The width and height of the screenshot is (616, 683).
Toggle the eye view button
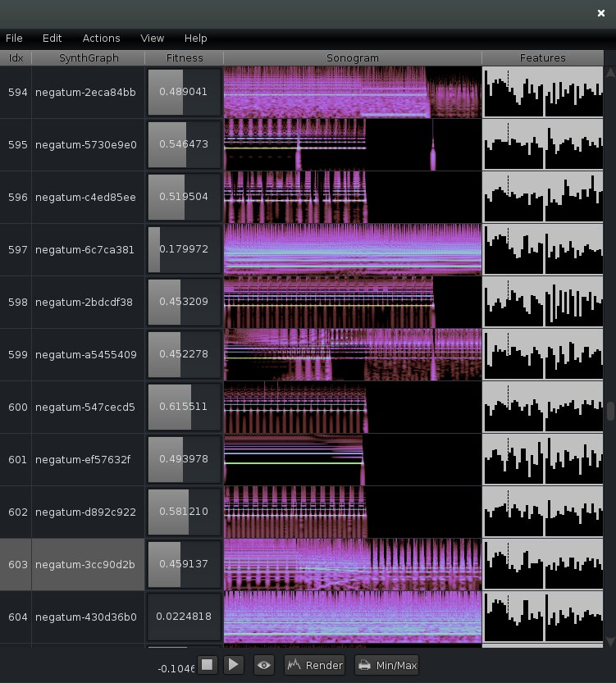pyautogui.click(x=263, y=665)
